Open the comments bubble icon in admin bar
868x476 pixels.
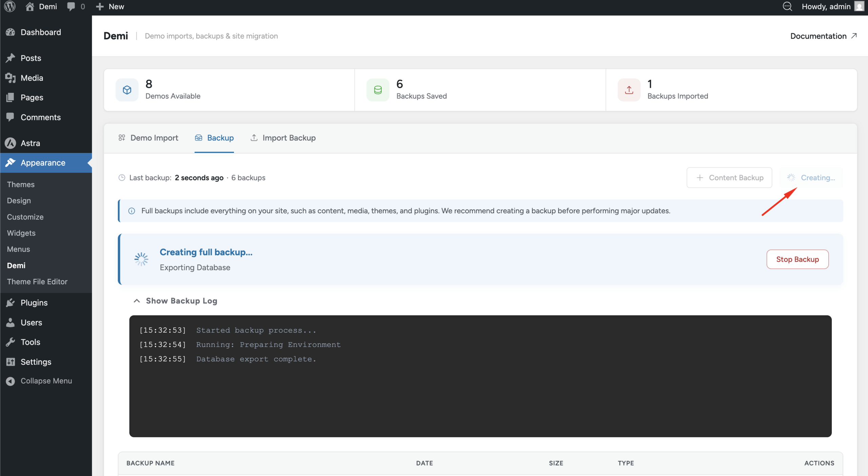71,6
